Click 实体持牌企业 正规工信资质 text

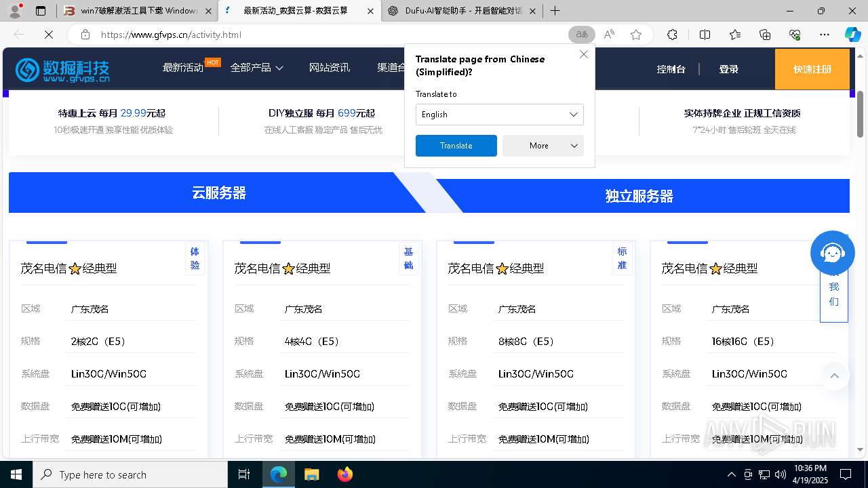tap(743, 113)
